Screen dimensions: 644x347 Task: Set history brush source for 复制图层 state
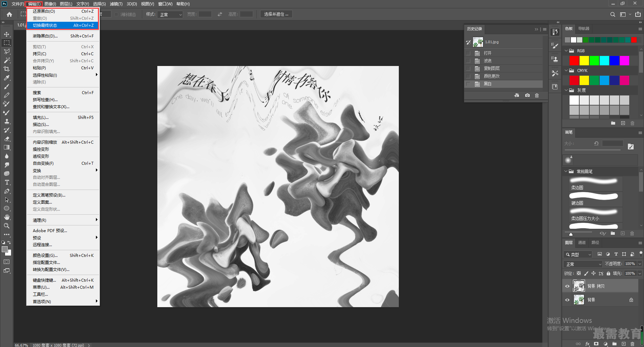468,68
